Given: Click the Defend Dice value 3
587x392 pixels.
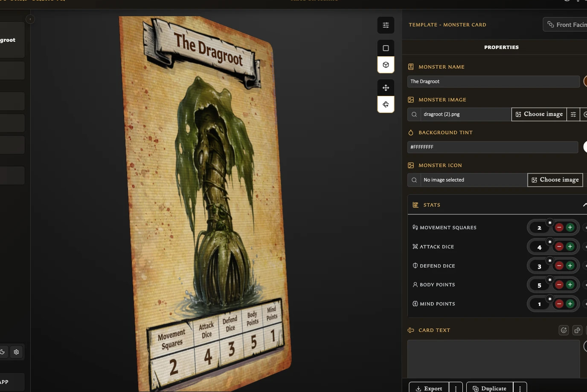Looking at the screenshot, I should tap(539, 266).
